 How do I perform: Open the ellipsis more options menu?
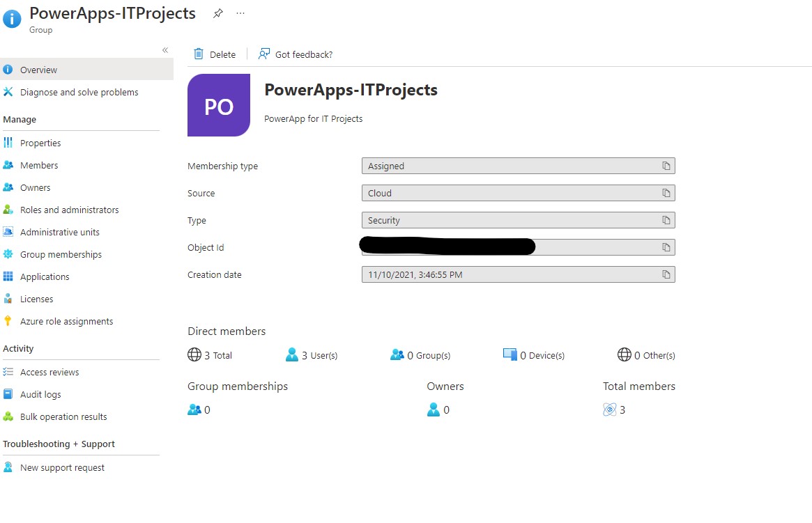(240, 13)
